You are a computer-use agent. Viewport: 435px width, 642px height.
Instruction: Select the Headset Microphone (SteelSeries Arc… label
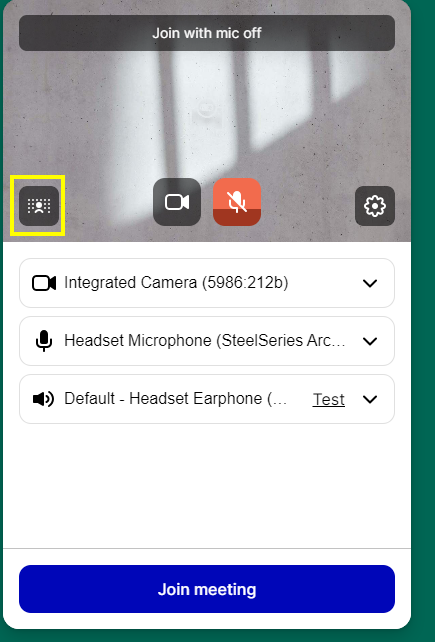[x=205, y=341]
